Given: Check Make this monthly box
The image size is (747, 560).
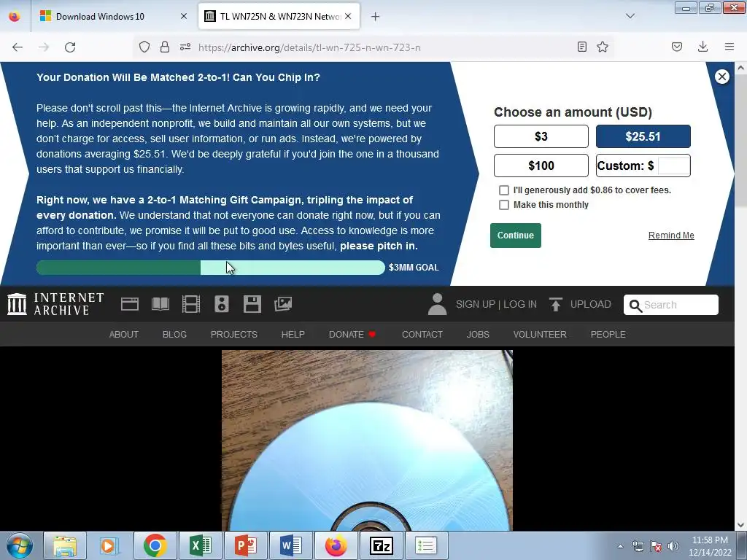Looking at the screenshot, I should [504, 205].
